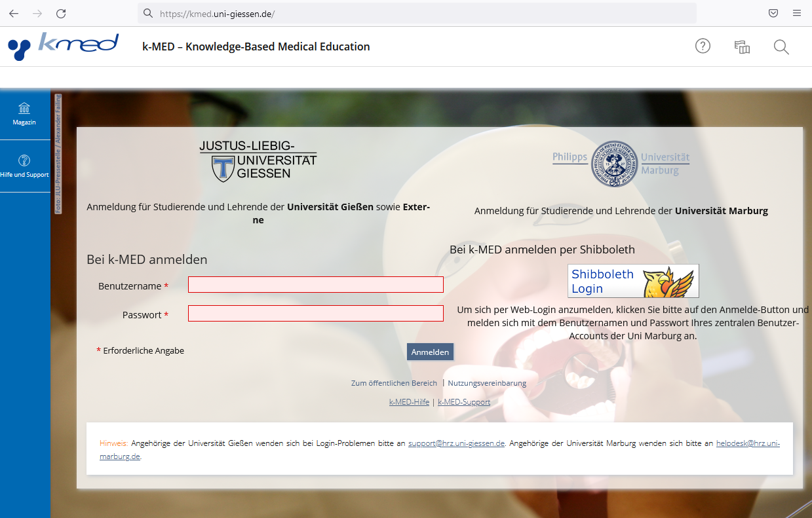Click the Philipps Universität Marburg logo

(x=621, y=163)
